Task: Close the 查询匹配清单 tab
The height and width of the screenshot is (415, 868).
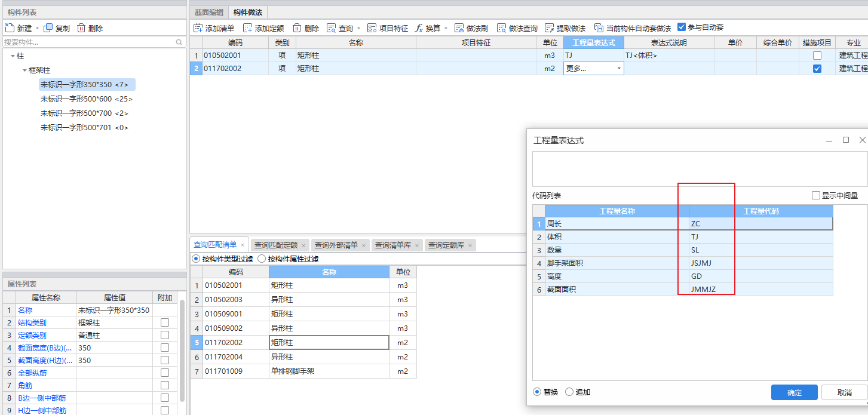Action: point(243,245)
